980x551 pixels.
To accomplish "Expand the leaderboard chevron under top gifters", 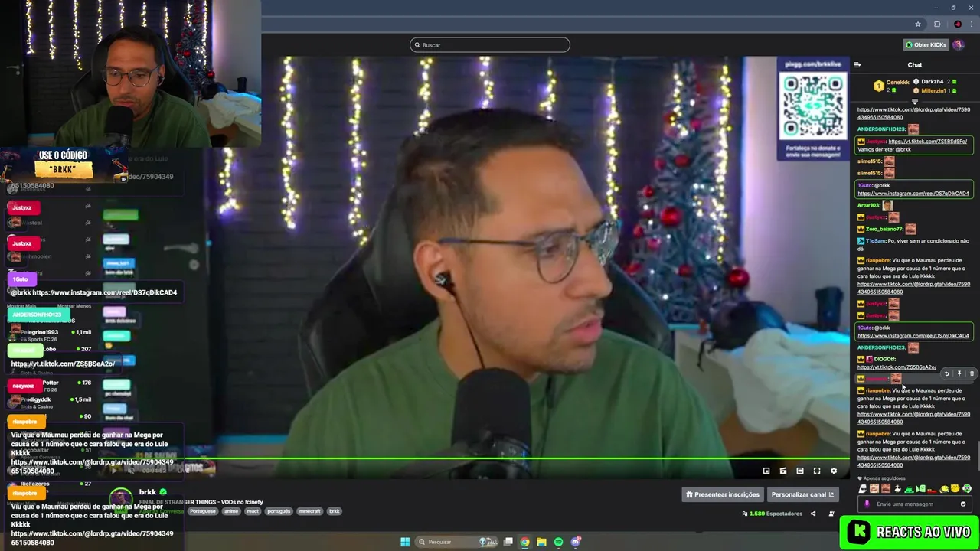I will click(915, 101).
